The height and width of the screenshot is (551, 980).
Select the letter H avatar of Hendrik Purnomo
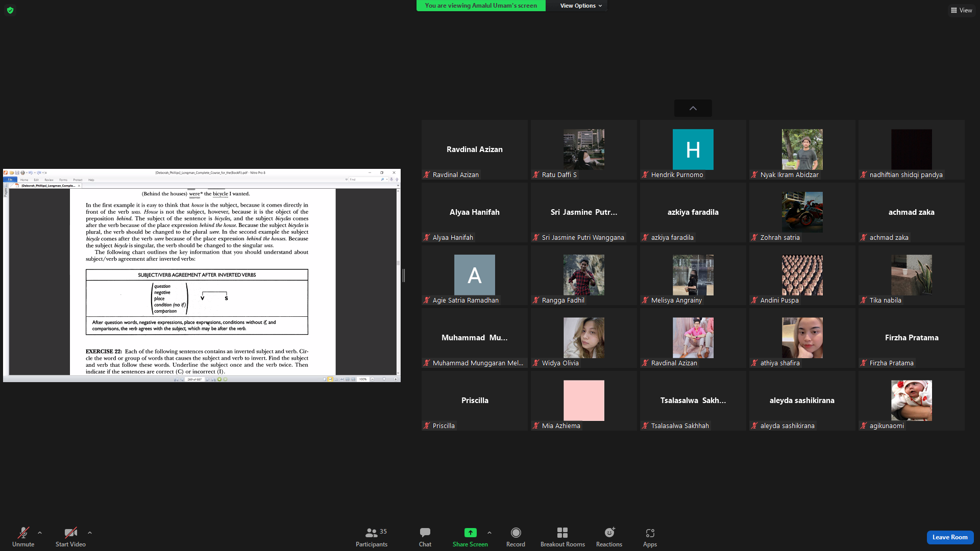tap(693, 149)
